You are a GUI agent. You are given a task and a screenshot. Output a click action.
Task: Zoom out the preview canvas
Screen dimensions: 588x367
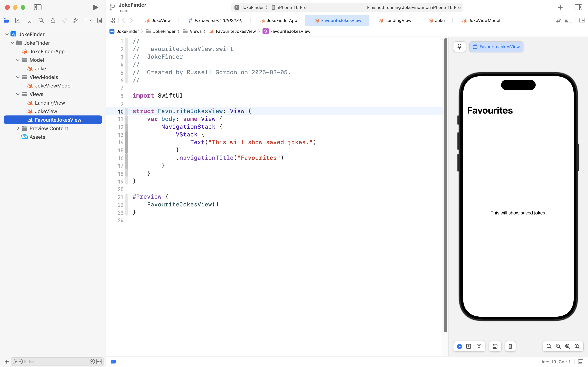pyautogui.click(x=549, y=346)
